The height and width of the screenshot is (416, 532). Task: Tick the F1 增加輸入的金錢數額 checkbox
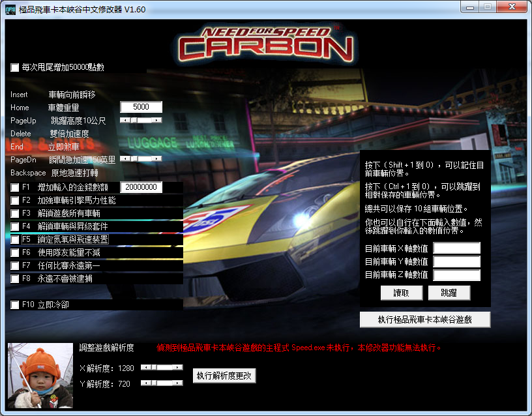tap(14, 187)
